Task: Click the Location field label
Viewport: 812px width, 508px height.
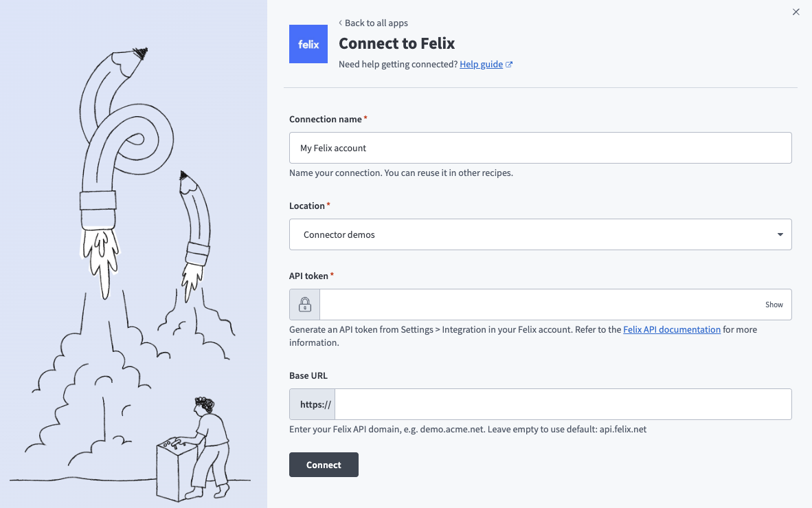Action: 307,206
